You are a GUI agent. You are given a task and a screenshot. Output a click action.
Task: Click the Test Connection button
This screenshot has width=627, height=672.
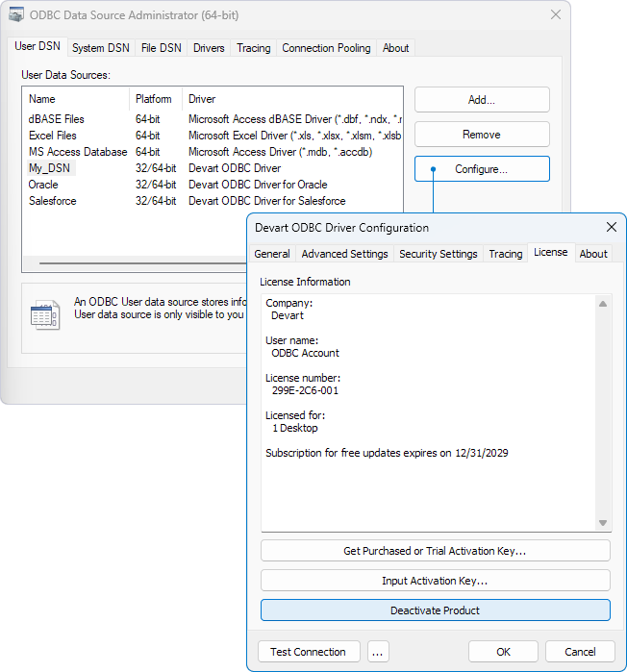pos(309,652)
